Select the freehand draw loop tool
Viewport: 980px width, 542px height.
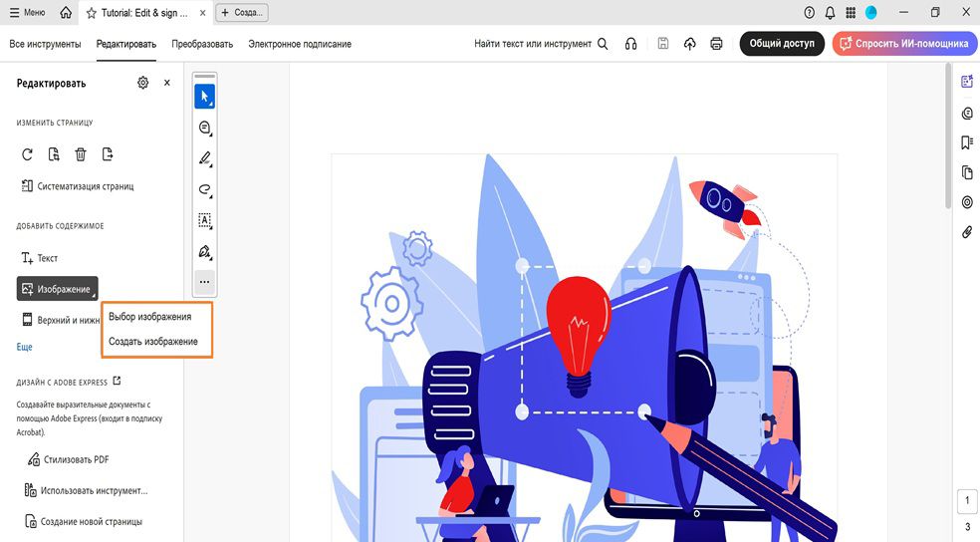pos(205,188)
